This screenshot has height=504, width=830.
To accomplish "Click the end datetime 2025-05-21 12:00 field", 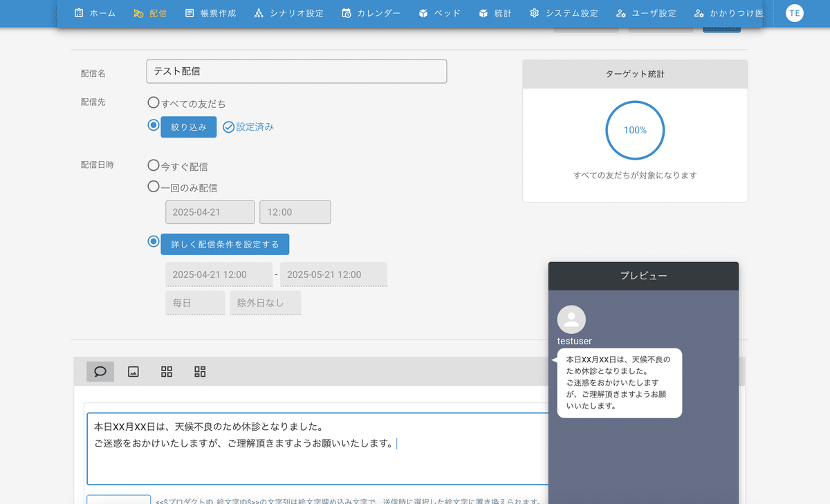I will (x=333, y=274).
